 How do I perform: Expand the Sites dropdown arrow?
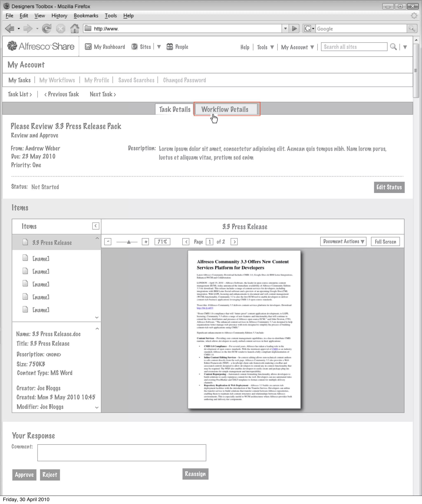[159, 47]
